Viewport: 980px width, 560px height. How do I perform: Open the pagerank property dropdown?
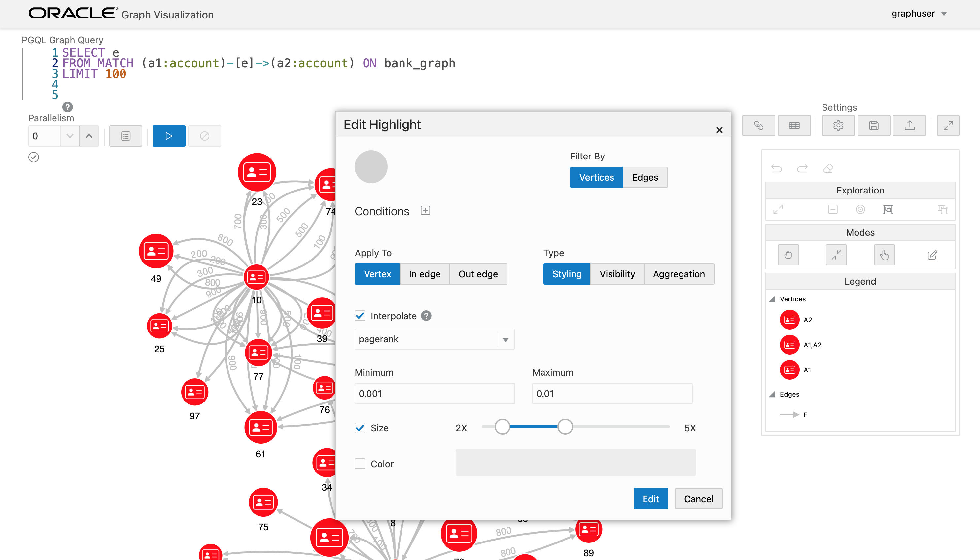(506, 340)
